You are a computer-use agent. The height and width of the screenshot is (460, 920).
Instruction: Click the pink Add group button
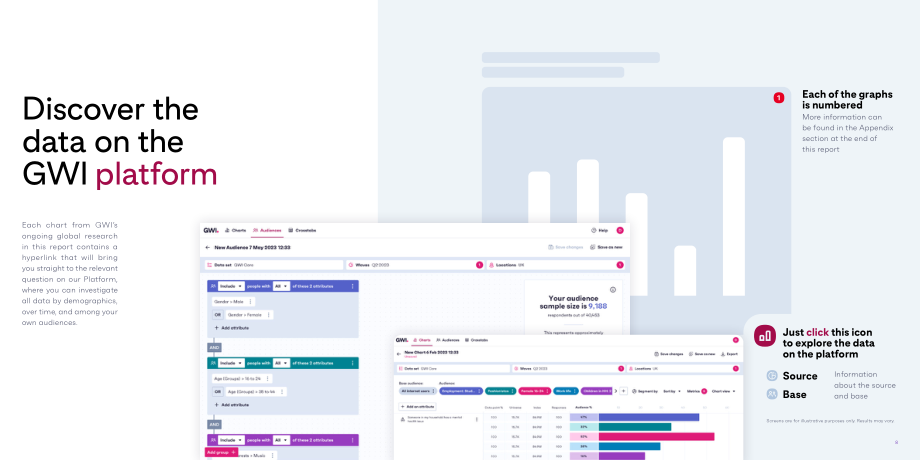tap(221, 452)
